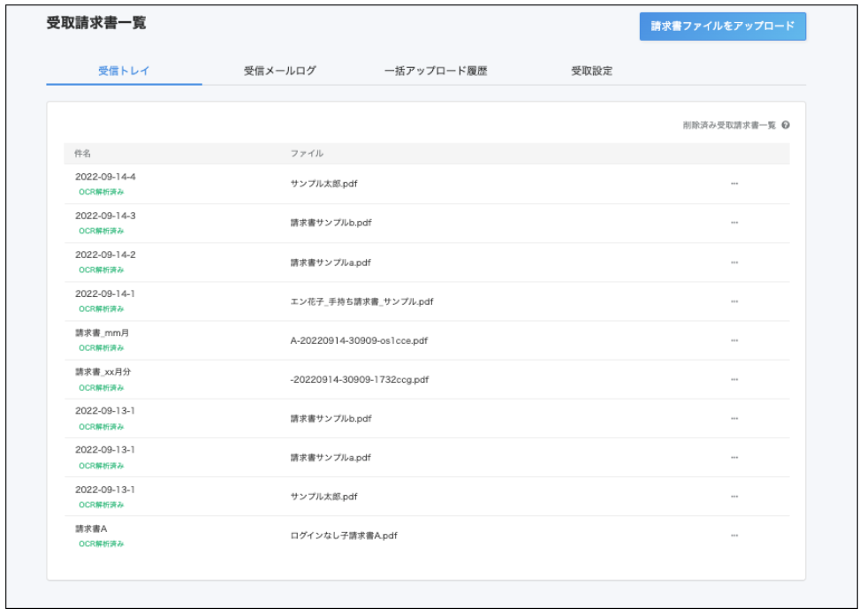Click OCR解析済み status under 2022-09-14-4
Image resolution: width=859 pixels, height=616 pixels.
click(x=102, y=192)
